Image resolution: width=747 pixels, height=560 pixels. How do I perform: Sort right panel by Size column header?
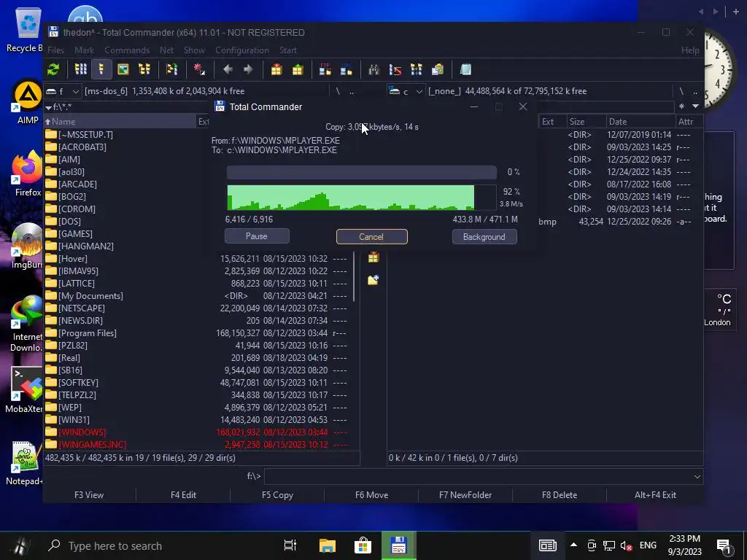586,122
